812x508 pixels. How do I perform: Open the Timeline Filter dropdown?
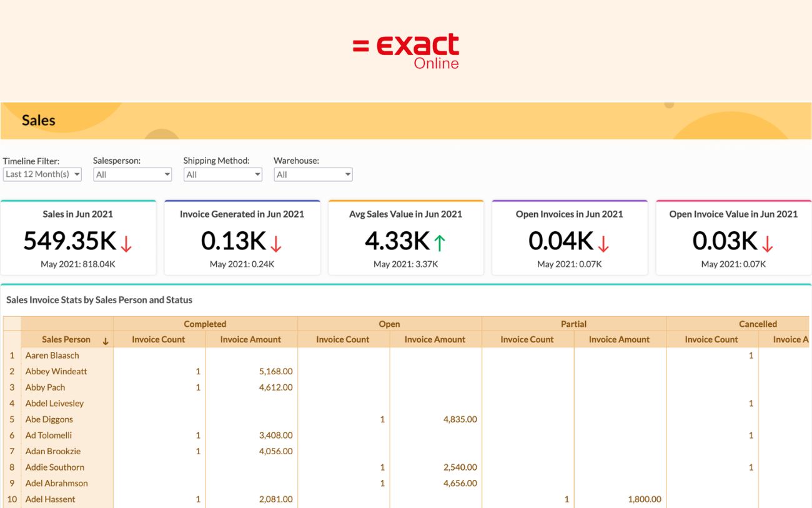coord(42,174)
